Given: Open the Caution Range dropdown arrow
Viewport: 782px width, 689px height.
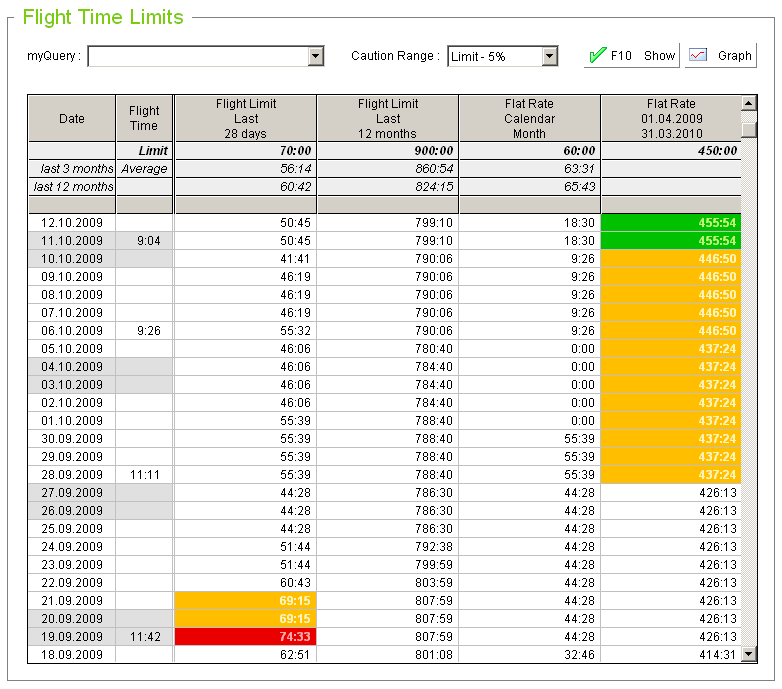Looking at the screenshot, I should coord(550,56).
